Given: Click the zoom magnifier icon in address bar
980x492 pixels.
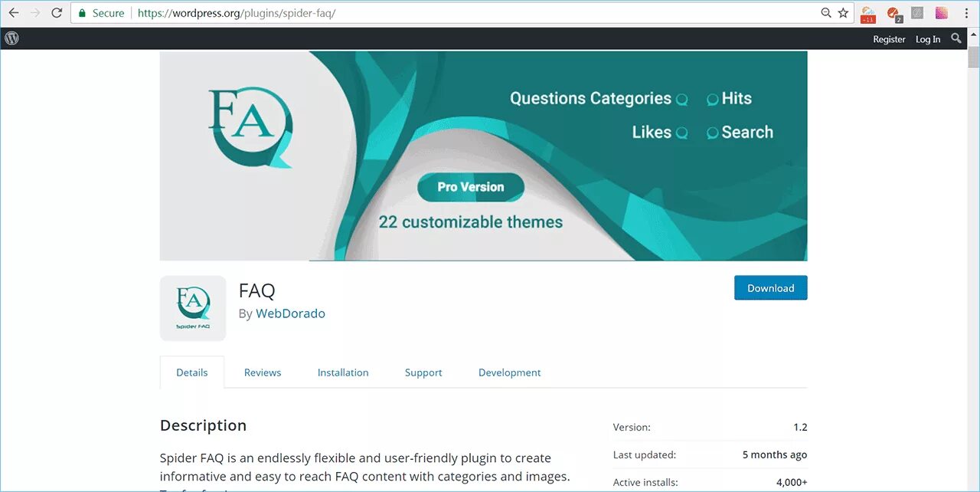Looking at the screenshot, I should (x=826, y=13).
